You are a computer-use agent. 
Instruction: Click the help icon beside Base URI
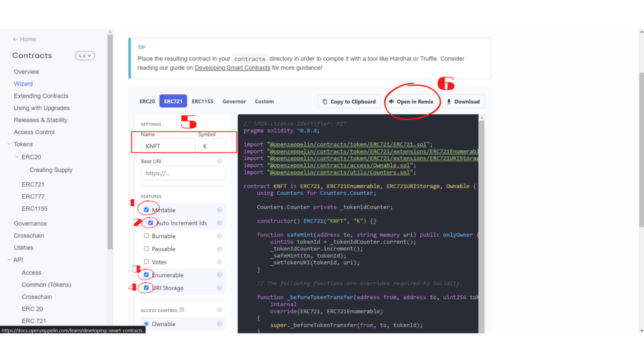point(219,161)
